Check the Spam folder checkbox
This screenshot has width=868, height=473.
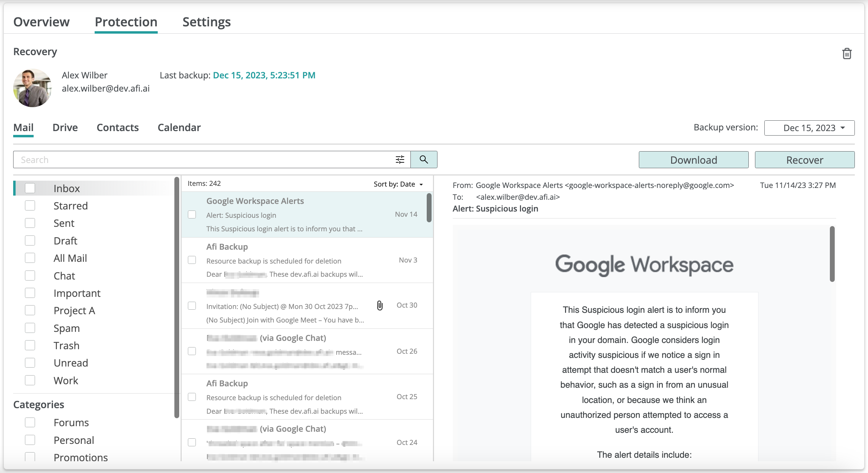click(x=30, y=328)
